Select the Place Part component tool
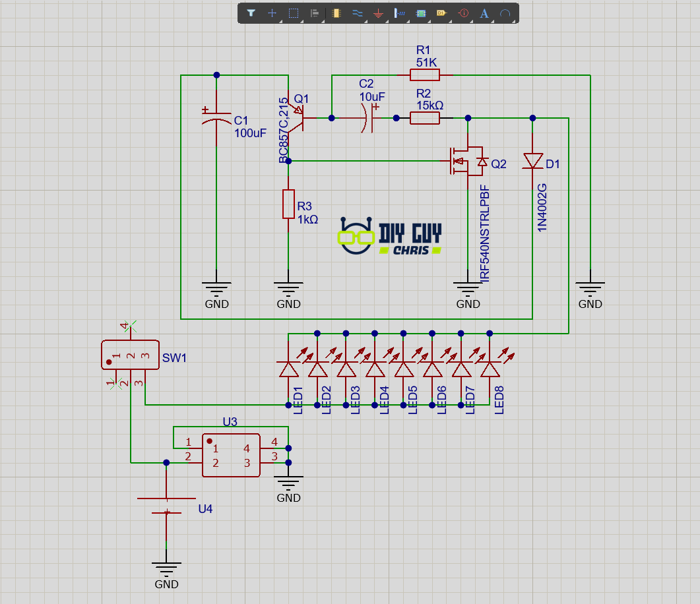 pyautogui.click(x=336, y=13)
